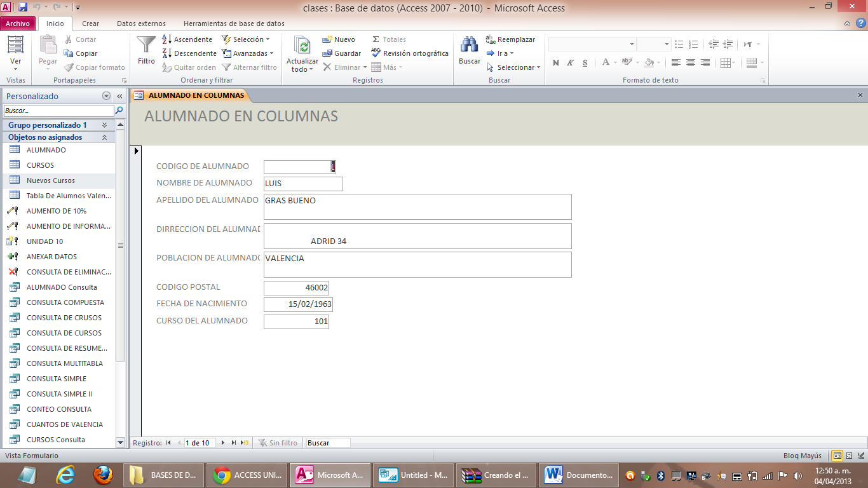Toggle italic with the K icon
The width and height of the screenshot is (868, 488).
(570, 63)
